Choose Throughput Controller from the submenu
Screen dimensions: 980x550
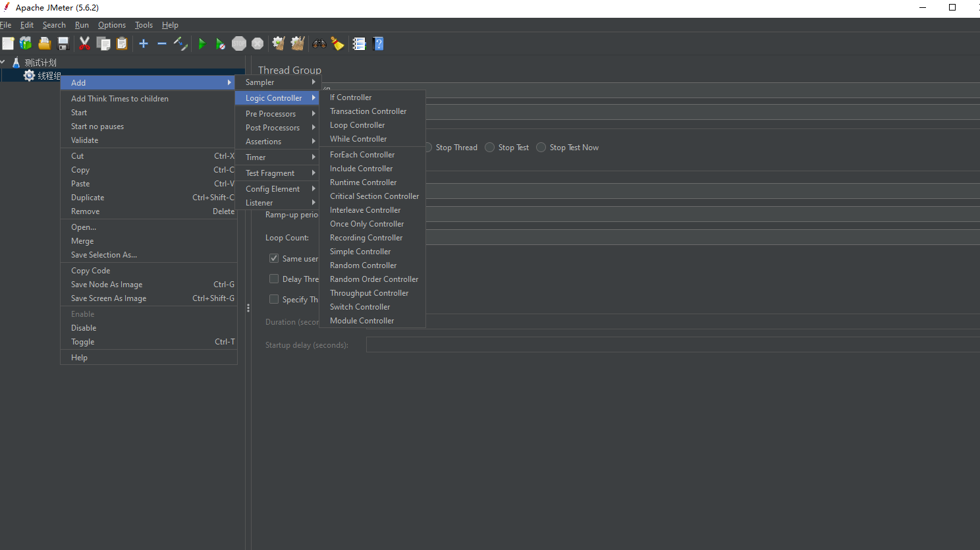[373, 293]
